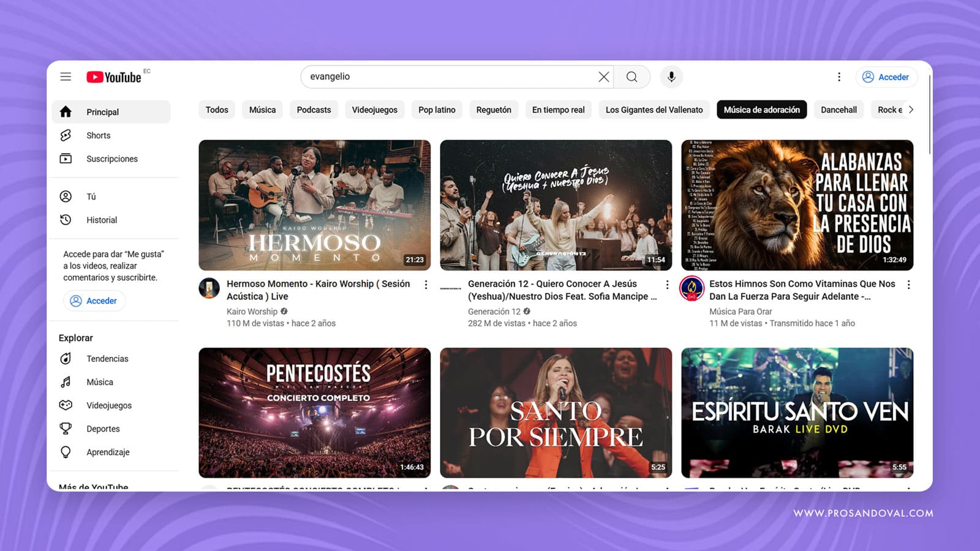
Task: Select the Pop latino filter chip
Action: [x=437, y=110]
